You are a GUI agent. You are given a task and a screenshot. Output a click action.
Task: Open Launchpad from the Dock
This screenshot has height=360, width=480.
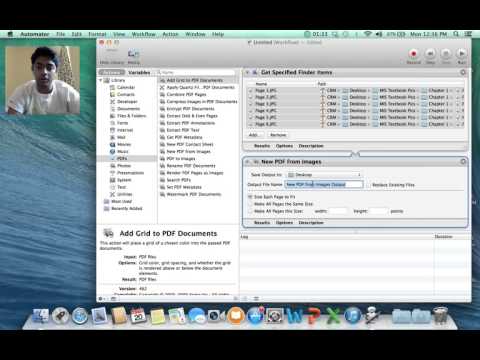pos(60,315)
